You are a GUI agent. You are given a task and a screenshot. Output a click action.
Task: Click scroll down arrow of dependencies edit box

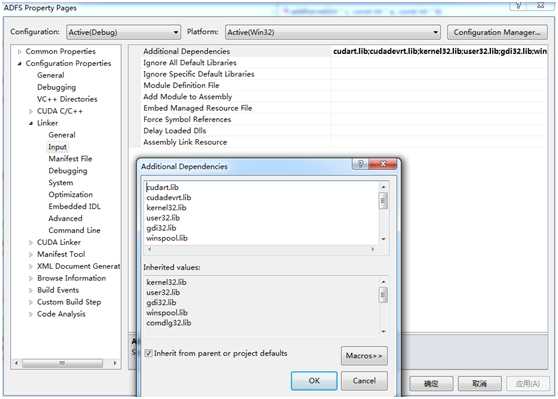click(383, 239)
